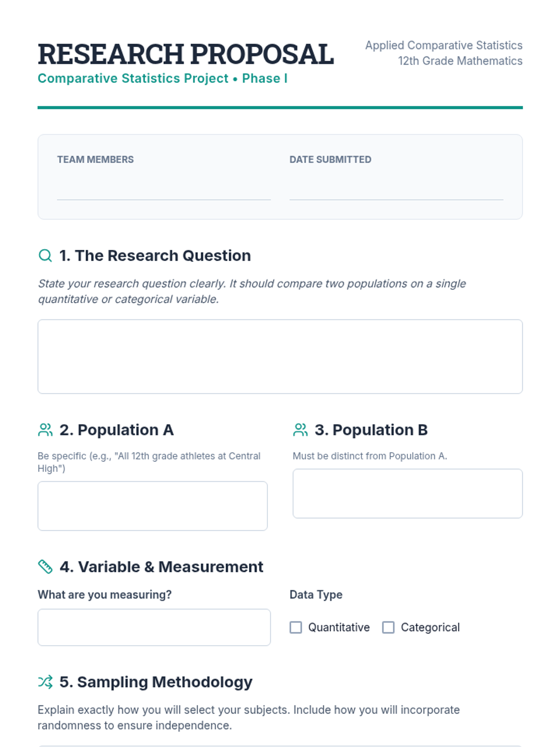Click the ruler icon beside Variable & Measurement
This screenshot has height=747, width=560.
[x=45, y=567]
